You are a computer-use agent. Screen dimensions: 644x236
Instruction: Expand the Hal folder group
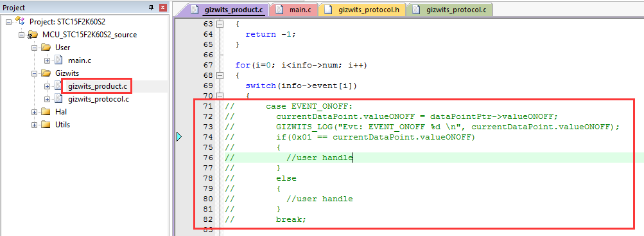34,112
